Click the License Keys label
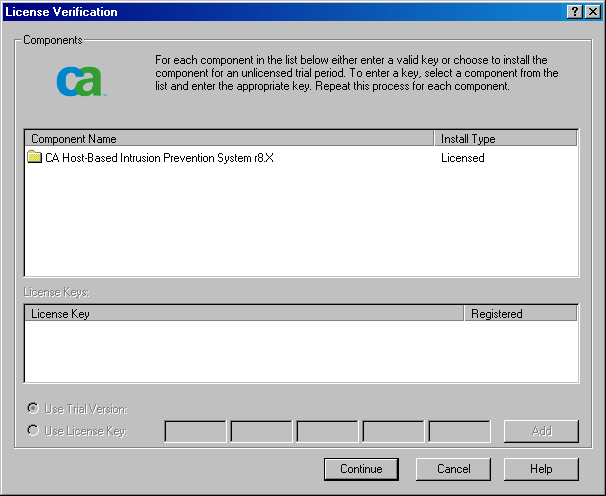 (56, 292)
